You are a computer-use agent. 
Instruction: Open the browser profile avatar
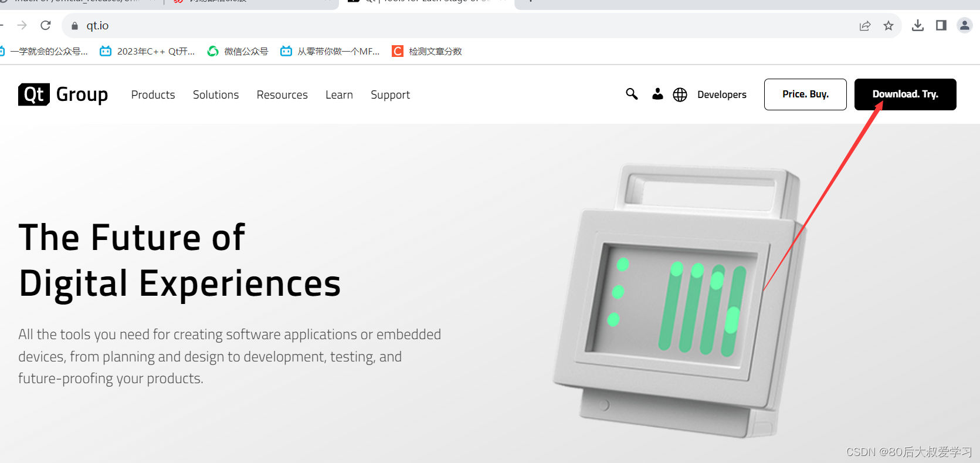[x=965, y=25]
